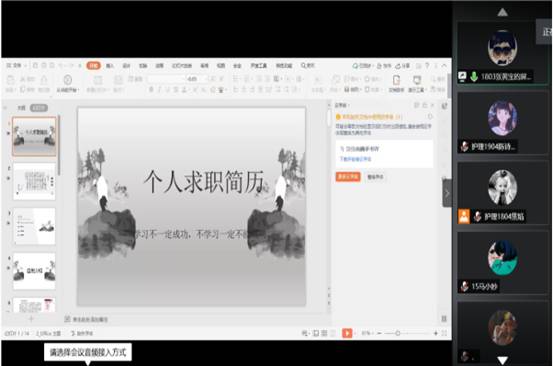Select slide 4 thumbnail in panel
Viewport: 553px width, 366px height.
[34, 272]
